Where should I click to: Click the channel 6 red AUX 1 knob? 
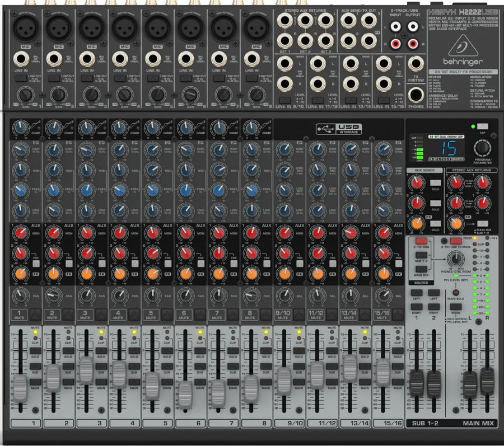click(x=185, y=233)
